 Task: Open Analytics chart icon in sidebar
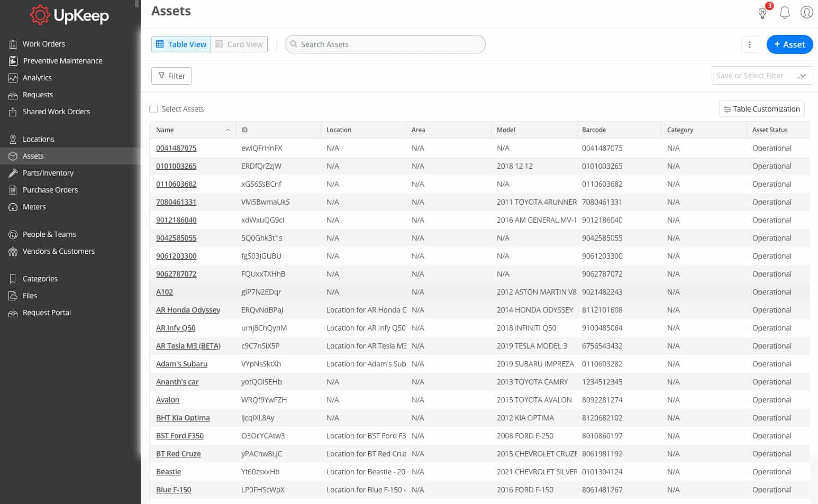pyautogui.click(x=13, y=78)
